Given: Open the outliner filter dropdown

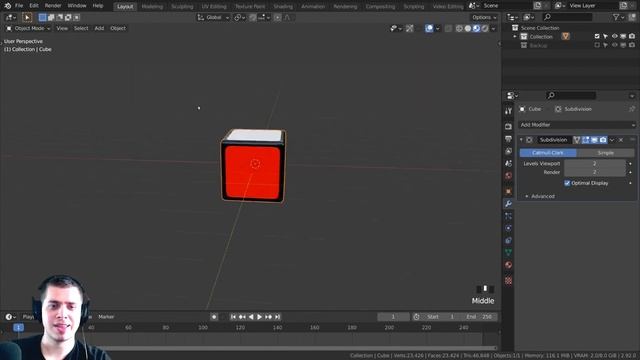Looking at the screenshot, I should click(x=619, y=17).
